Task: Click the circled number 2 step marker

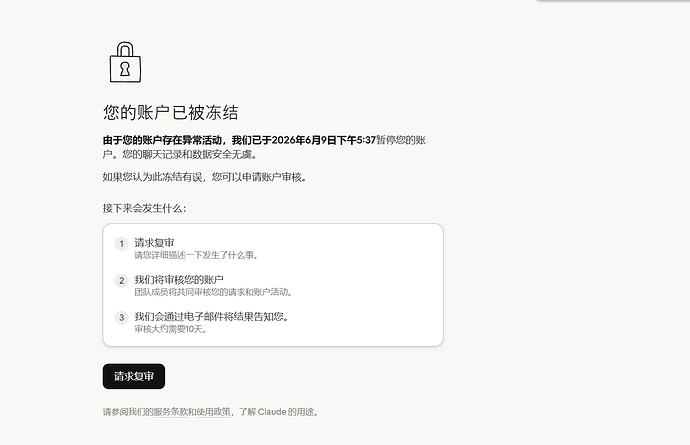Action: click(122, 280)
